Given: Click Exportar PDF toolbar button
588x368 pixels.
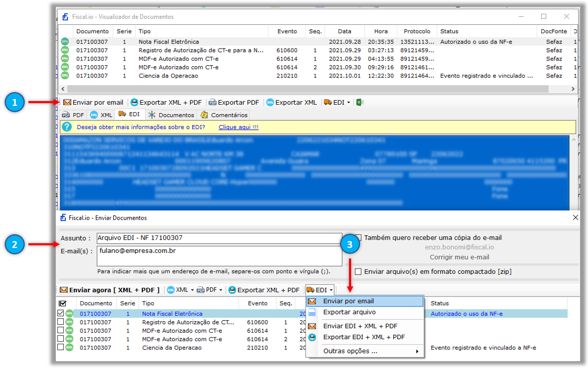Looking at the screenshot, I should pyautogui.click(x=234, y=103).
